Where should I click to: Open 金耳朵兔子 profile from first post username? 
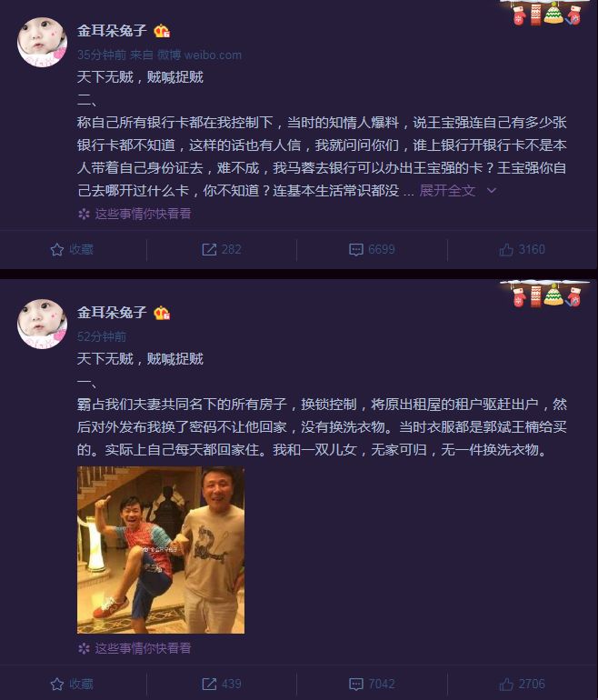click(112, 31)
